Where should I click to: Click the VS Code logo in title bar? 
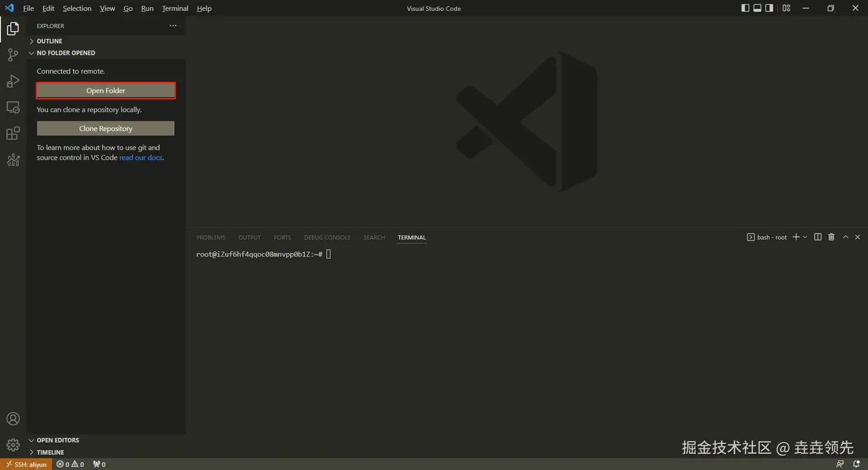click(x=9, y=8)
